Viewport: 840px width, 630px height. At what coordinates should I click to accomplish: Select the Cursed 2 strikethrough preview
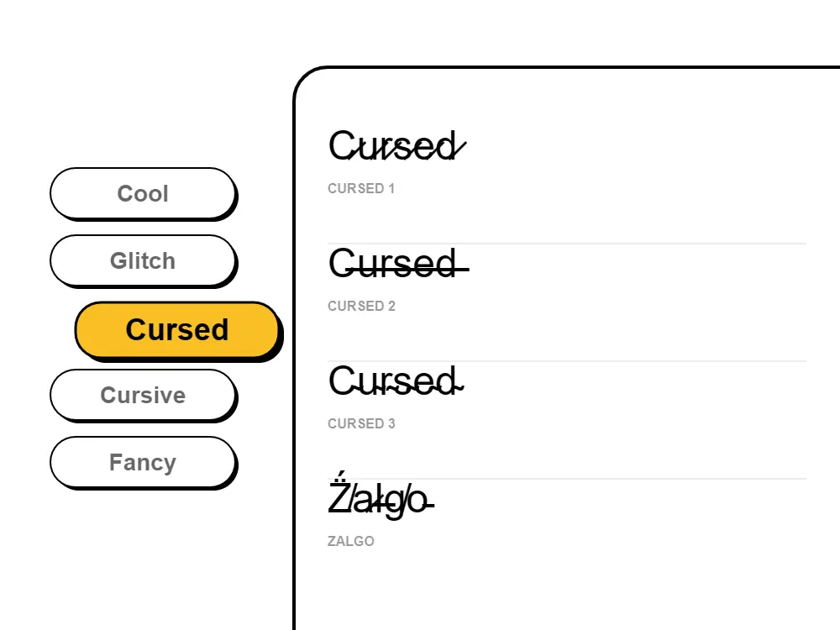pyautogui.click(x=396, y=263)
